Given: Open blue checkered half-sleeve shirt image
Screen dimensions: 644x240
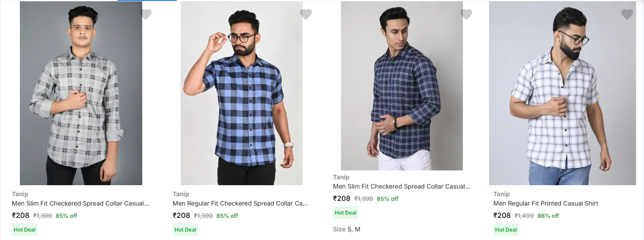Looking at the screenshot, I should pos(242,93).
